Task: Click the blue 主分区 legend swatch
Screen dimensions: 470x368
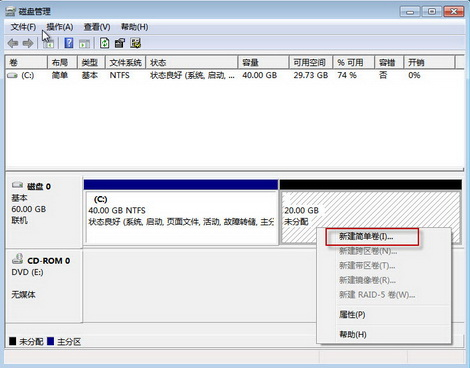Action: (51, 341)
